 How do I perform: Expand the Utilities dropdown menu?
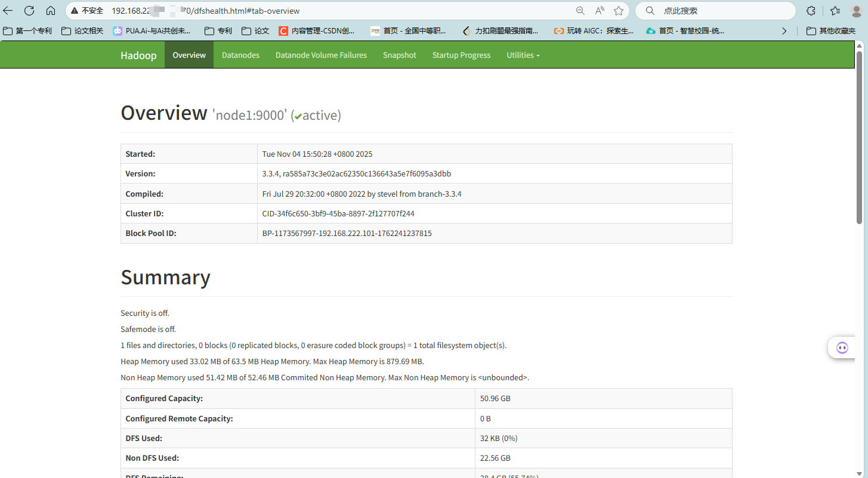[523, 55]
